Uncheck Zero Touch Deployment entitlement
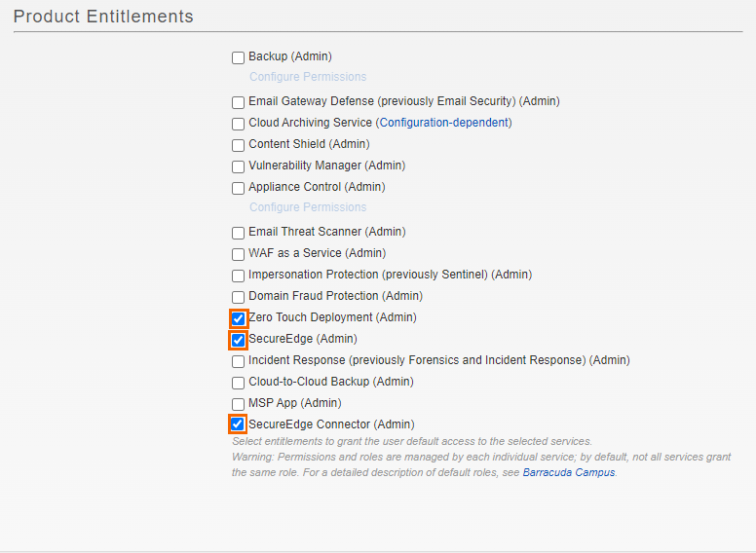The image size is (756, 553). point(238,318)
